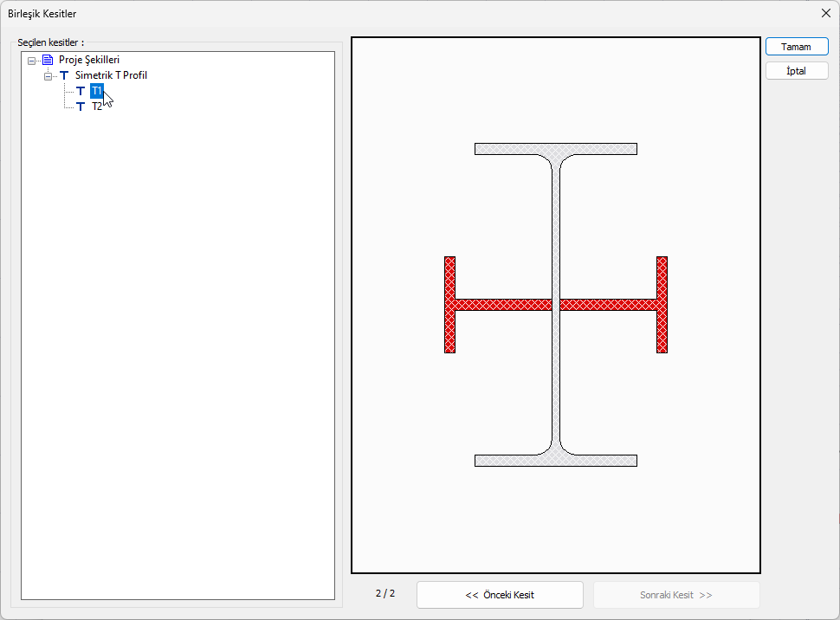
Task: Collapse the Simetrik T Profil node
Action: point(48,76)
